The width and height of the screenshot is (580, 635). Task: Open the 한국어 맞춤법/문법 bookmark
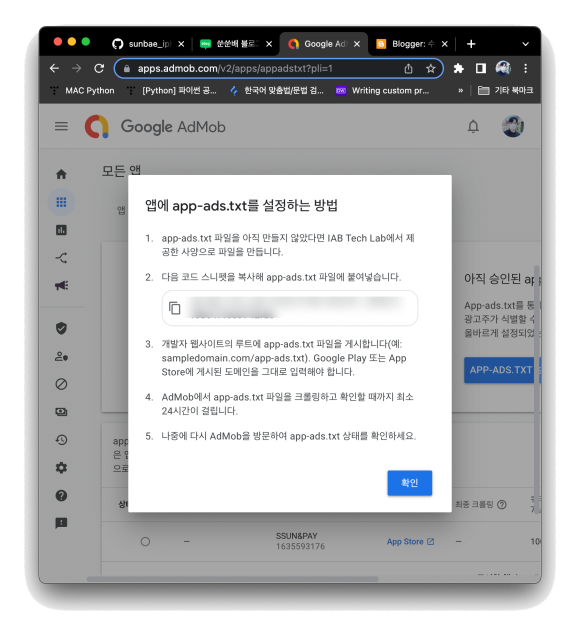276,90
